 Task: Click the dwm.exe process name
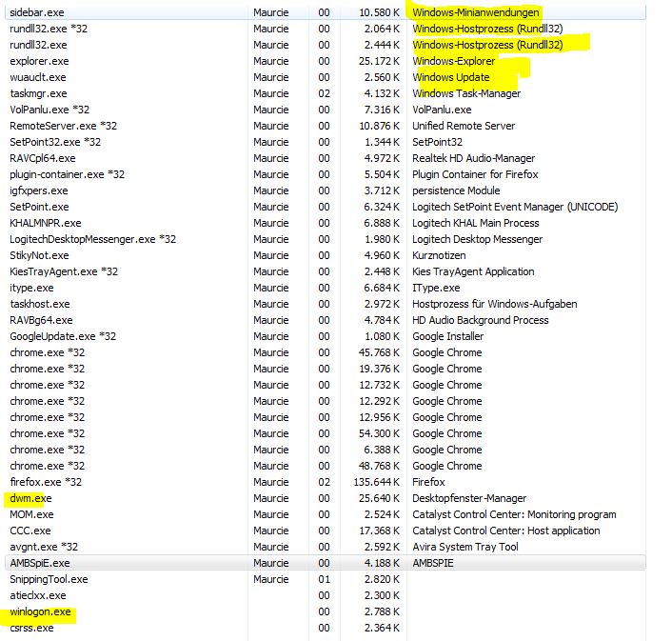30,499
